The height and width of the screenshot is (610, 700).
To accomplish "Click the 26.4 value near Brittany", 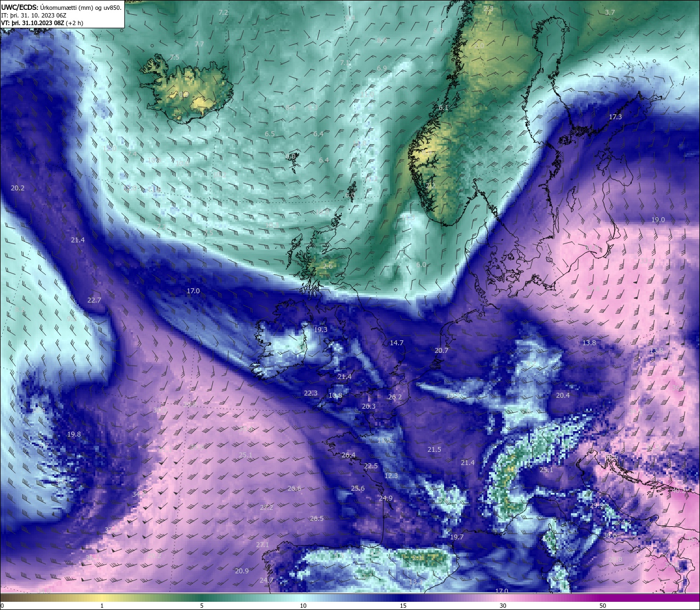I will pos(348,455).
